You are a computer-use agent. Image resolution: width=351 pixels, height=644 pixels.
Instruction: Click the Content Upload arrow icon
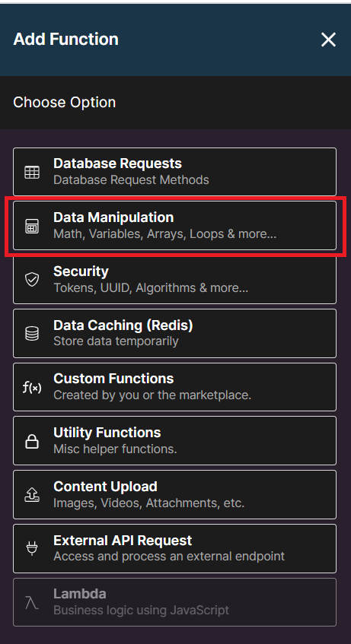click(32, 495)
